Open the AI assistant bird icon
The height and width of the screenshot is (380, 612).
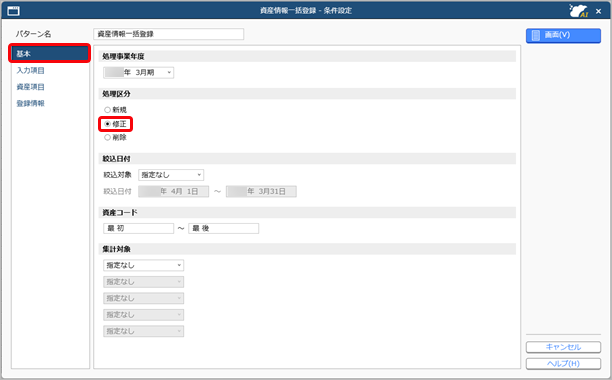click(x=578, y=11)
